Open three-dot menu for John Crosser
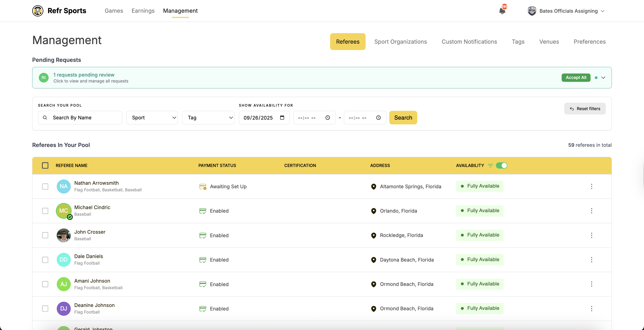The width and height of the screenshot is (644, 330). [x=591, y=235]
